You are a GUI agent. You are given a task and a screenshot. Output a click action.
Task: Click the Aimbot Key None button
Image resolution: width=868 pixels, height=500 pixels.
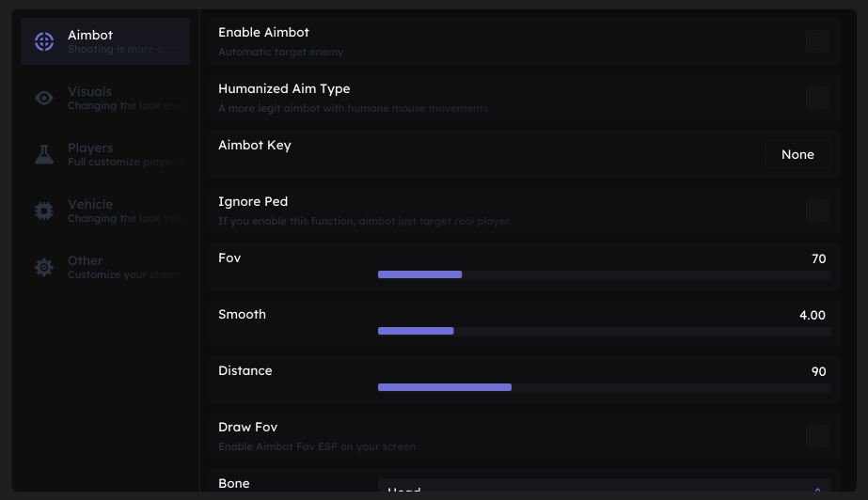tap(797, 154)
